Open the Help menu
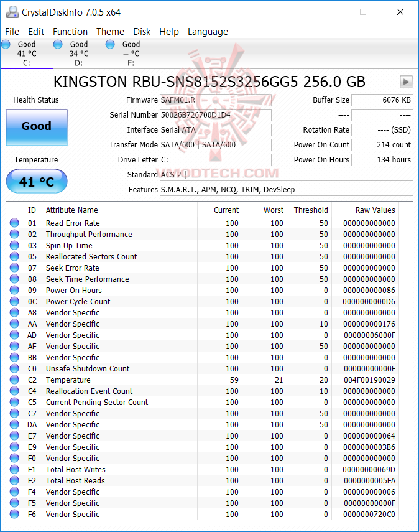Screen dimensions: 419x532 coord(169,32)
